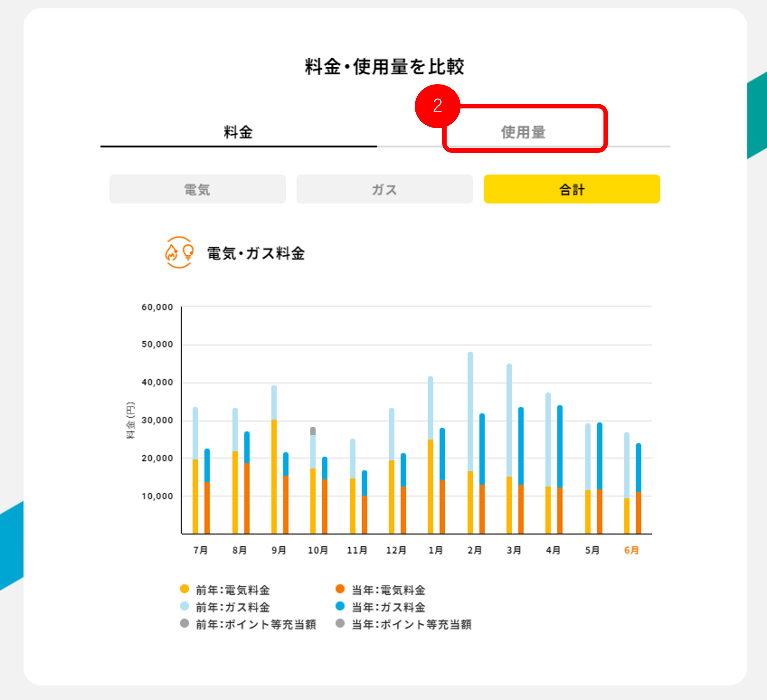Toggle legend 前年:ポイント等充当額 swatch
This screenshot has height=700, width=767.
pos(185,623)
